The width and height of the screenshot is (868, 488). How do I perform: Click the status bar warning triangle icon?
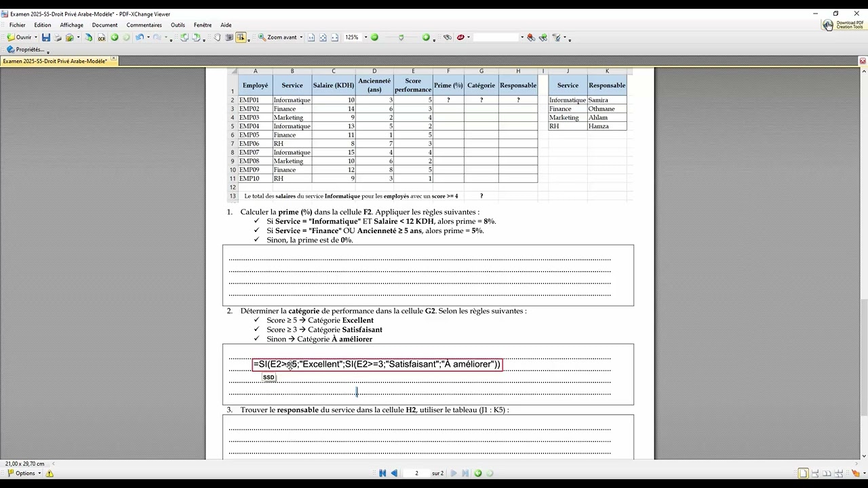[50, 473]
